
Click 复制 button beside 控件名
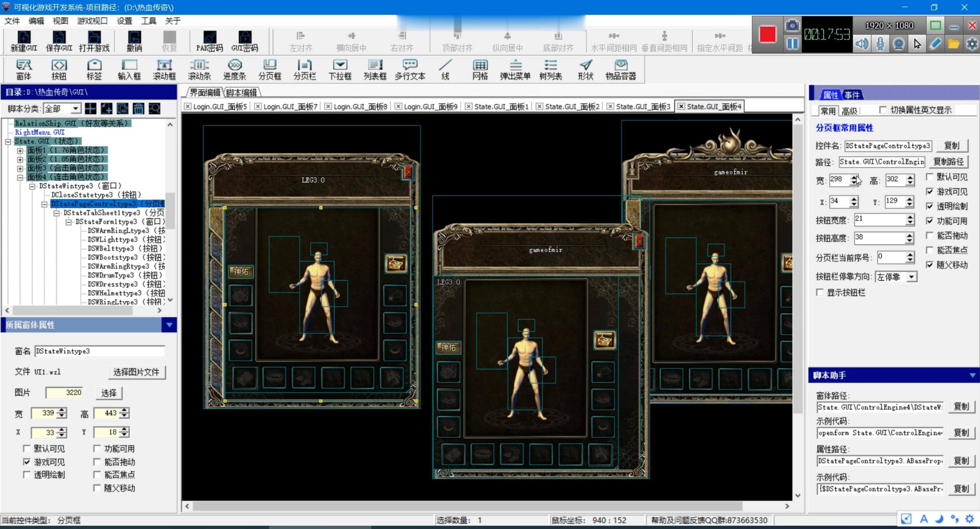pyautogui.click(x=952, y=145)
